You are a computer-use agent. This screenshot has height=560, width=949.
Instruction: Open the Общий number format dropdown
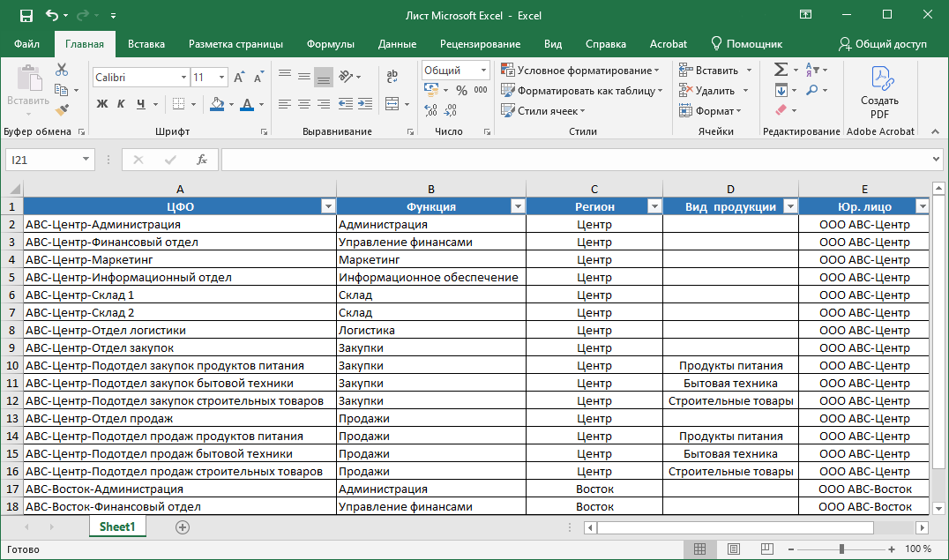pyautogui.click(x=483, y=71)
